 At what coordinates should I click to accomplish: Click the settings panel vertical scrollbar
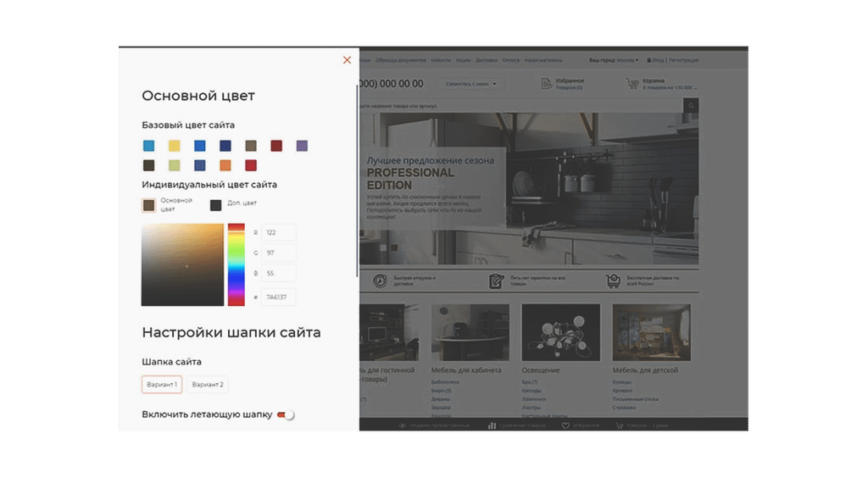pyautogui.click(x=357, y=181)
